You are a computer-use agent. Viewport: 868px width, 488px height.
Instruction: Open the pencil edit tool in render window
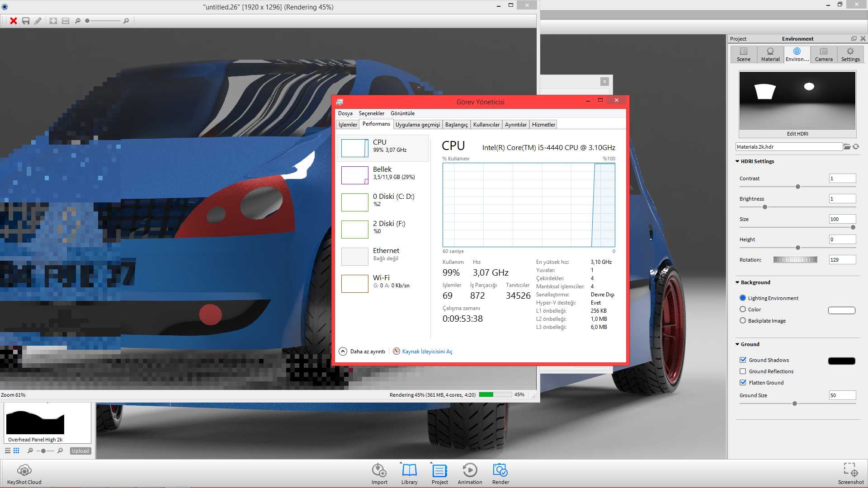pos(38,21)
